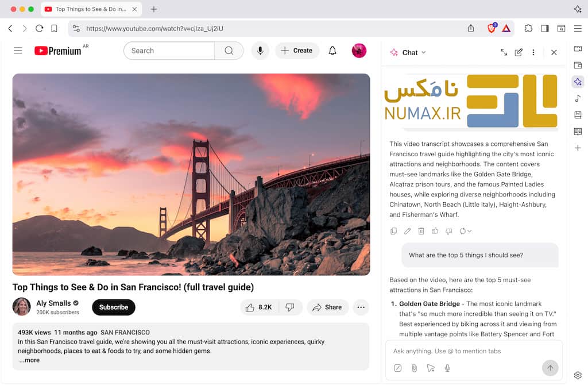Click the Share button under the video
This screenshot has width=588, height=385.
[x=327, y=307]
